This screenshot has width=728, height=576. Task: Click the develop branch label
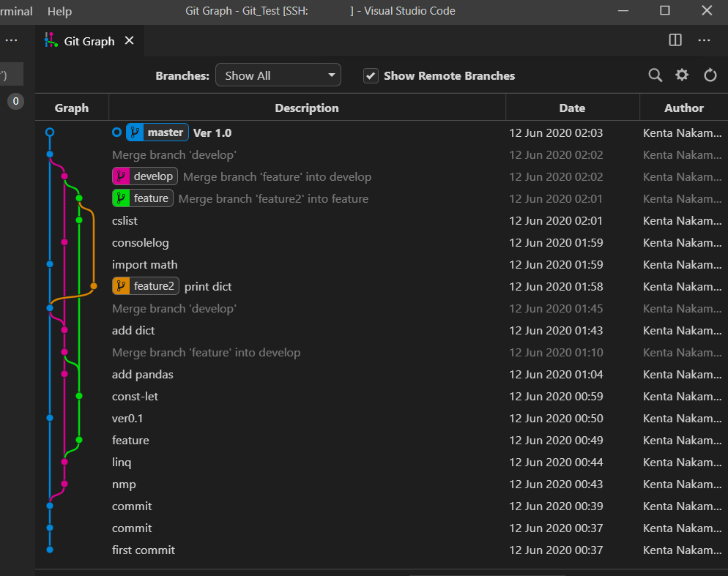[x=144, y=176]
